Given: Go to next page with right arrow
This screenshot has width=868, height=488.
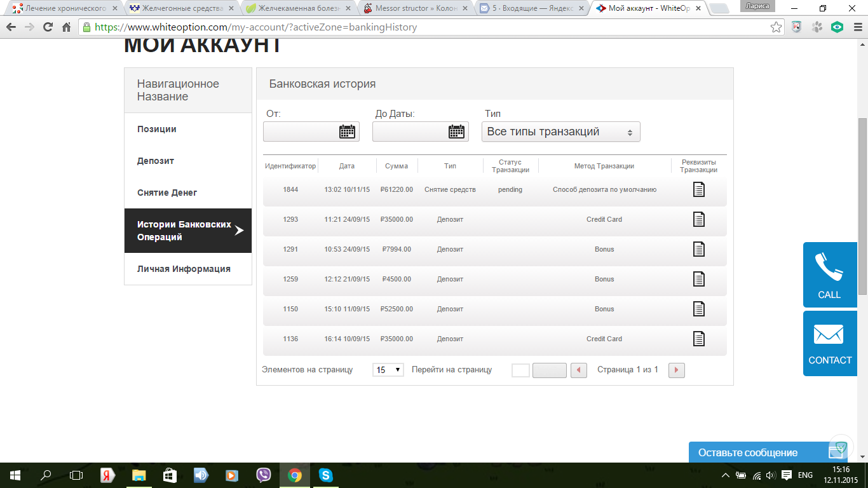Looking at the screenshot, I should 676,370.
